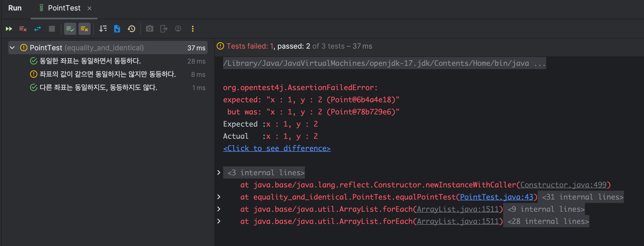Select passed test 다른 좌표는 동일하지도, 동등하지도 않다

tap(98, 88)
